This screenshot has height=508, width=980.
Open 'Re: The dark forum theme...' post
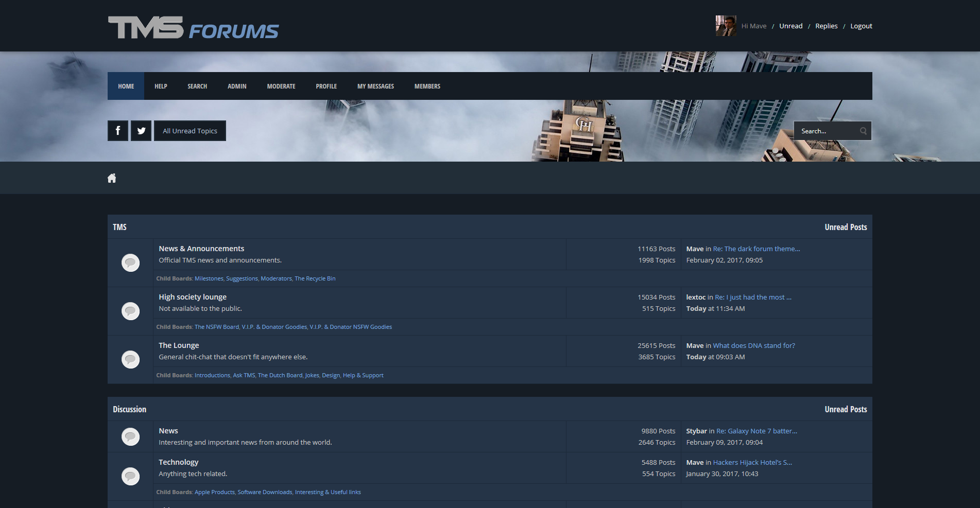756,249
